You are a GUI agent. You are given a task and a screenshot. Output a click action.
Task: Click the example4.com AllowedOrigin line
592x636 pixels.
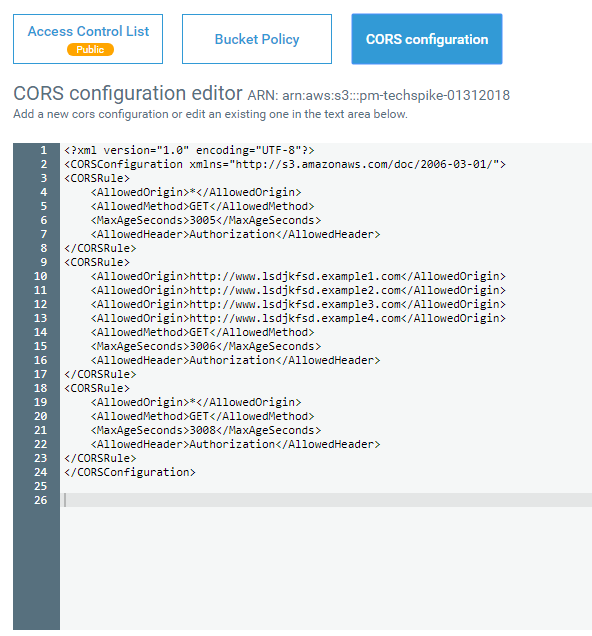pyautogui.click(x=298, y=318)
